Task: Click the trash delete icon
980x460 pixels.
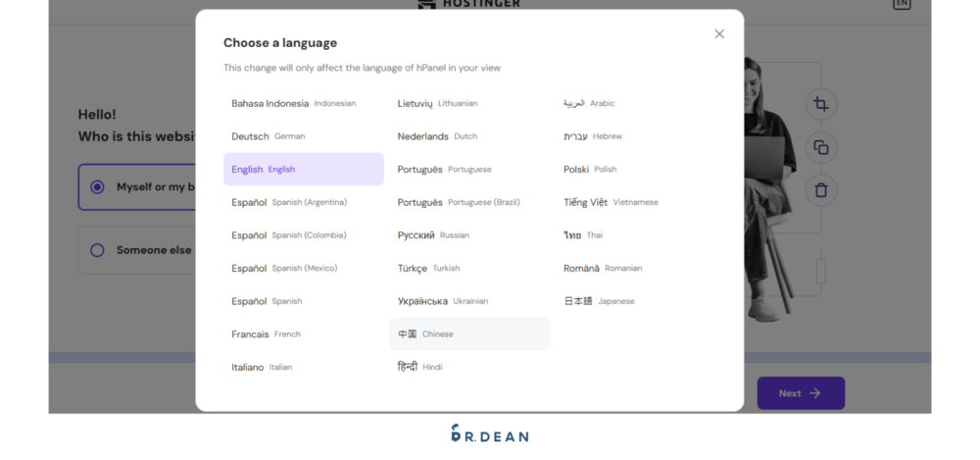Action: coord(821,190)
